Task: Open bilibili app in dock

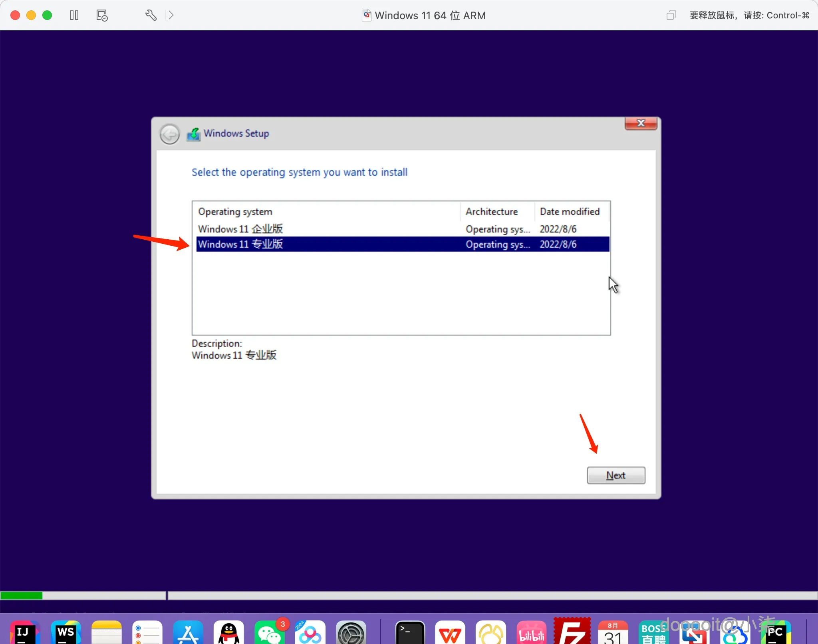Action: pyautogui.click(x=531, y=633)
